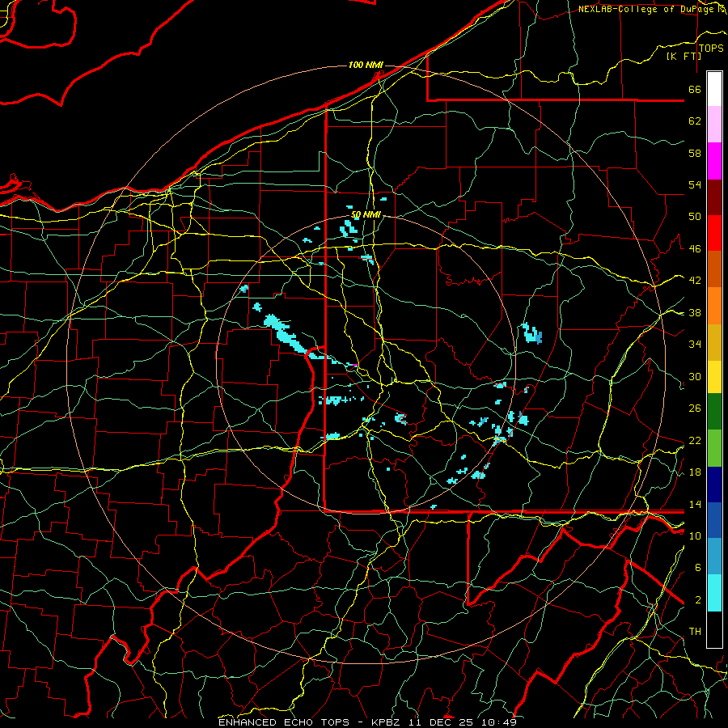Screen dimensions: 728x728
Task: Click the '11 DEC 25' date stamp
Action: click(x=441, y=722)
